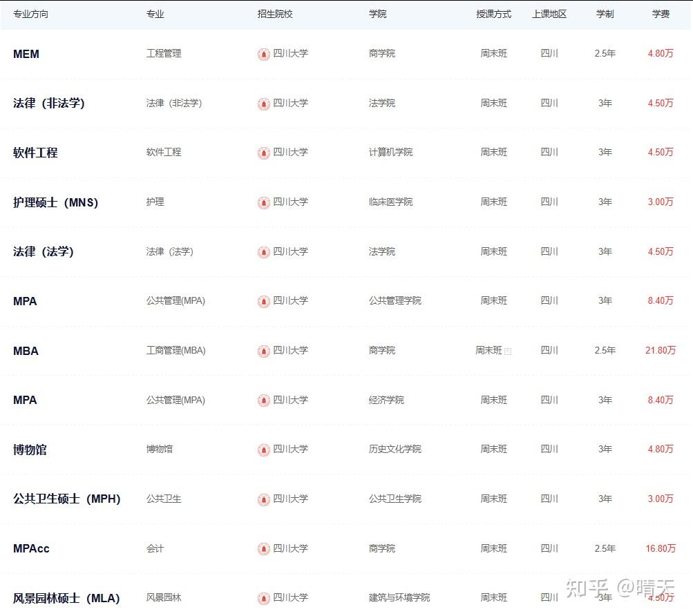This screenshot has width=693, height=616.
Task: Click 3.00万 tuition in 护理硕士 row
Action: 661,202
